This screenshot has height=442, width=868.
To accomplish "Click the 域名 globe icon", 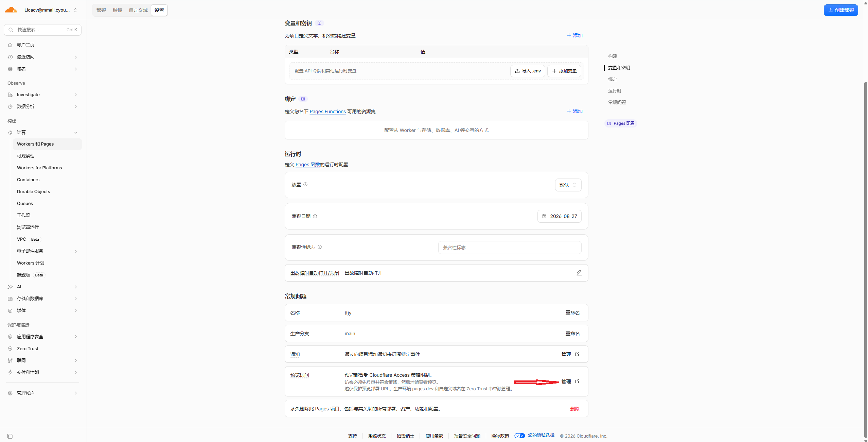I will pos(10,69).
